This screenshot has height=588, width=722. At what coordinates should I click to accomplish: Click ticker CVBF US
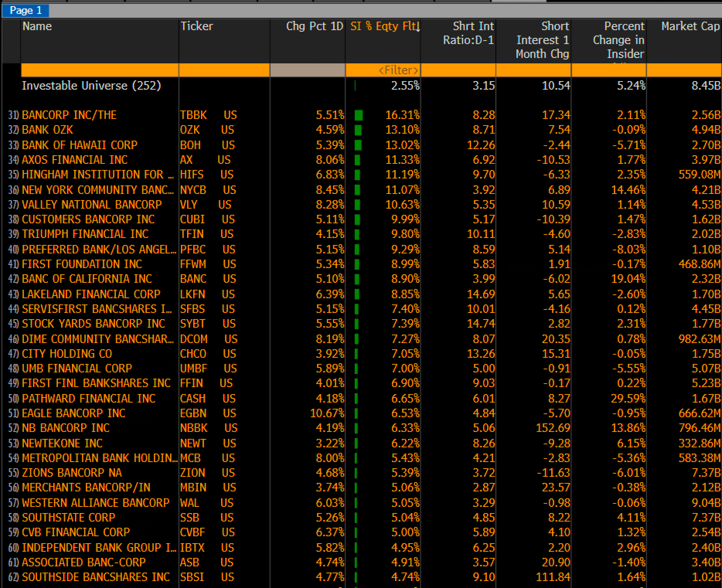coord(208,532)
